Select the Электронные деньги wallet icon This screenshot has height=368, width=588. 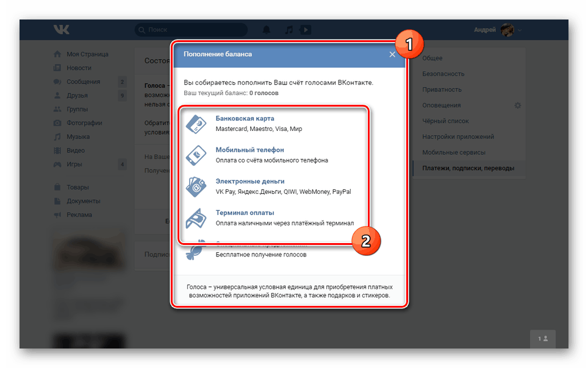pyautogui.click(x=196, y=187)
